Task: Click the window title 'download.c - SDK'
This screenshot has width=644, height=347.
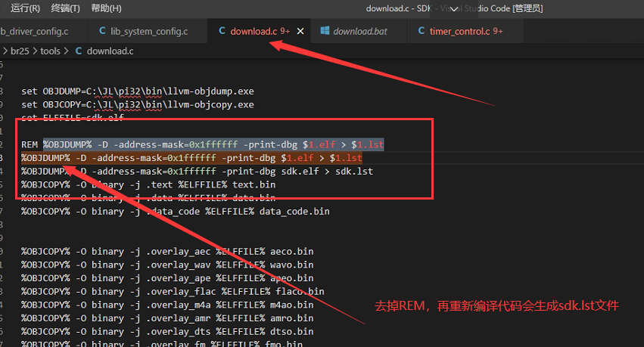Action: pyautogui.click(x=399, y=8)
